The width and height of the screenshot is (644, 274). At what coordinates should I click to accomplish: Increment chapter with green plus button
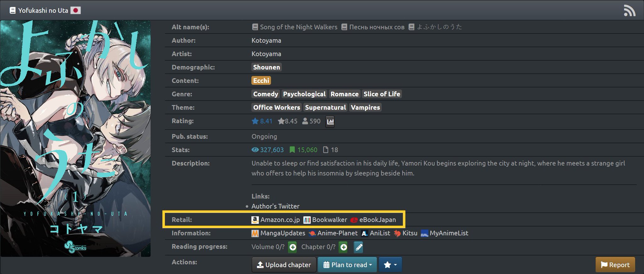tap(344, 247)
